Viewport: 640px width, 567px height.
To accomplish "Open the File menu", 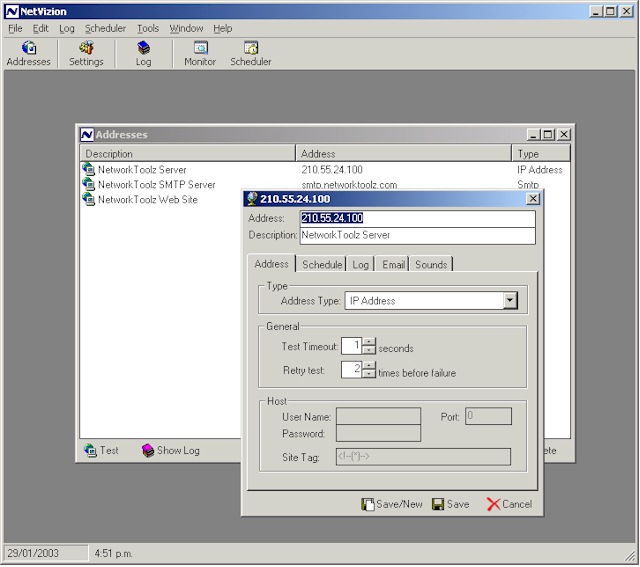I will pos(15,29).
